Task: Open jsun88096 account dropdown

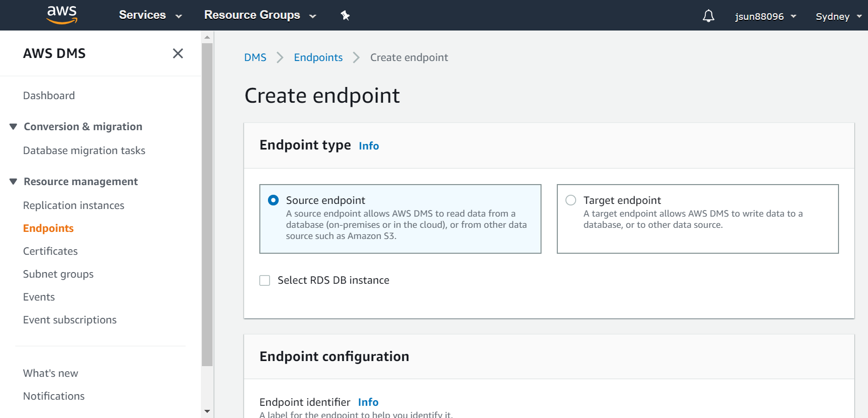Action: (x=765, y=16)
